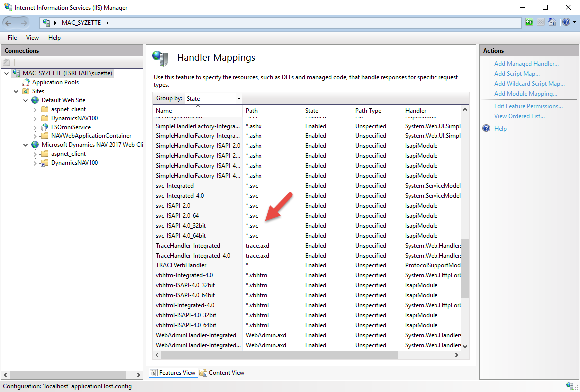The width and height of the screenshot is (580, 392).
Task: Open the dropdown arrow beside toolbar Help icon
Action: click(x=575, y=22)
